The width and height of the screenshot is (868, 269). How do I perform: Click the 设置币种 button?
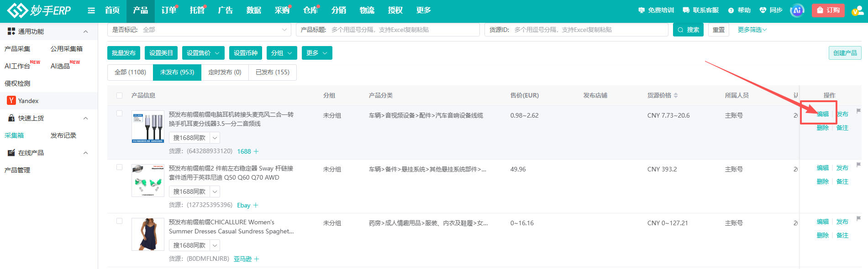point(246,53)
